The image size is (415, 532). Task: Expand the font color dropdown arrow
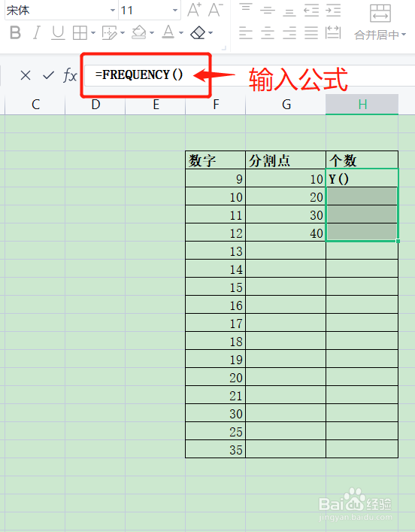pos(180,33)
